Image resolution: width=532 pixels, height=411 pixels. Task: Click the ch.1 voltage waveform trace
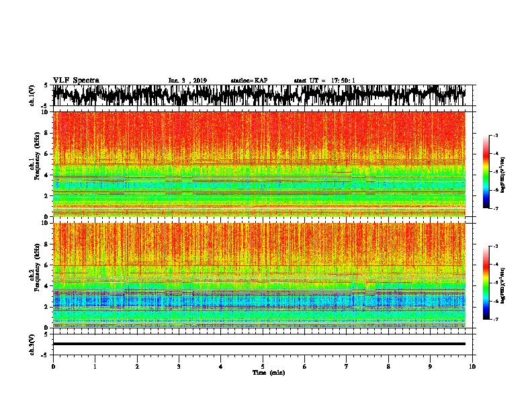click(259, 95)
